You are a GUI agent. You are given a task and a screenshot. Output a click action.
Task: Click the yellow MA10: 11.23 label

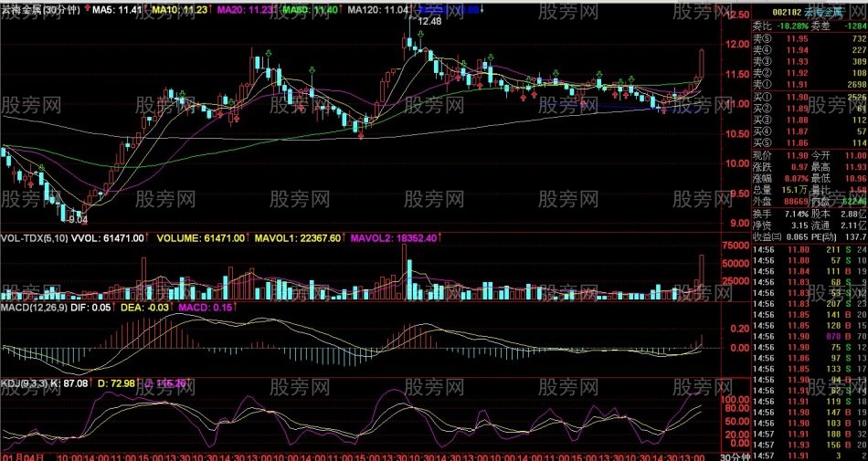(180, 9)
